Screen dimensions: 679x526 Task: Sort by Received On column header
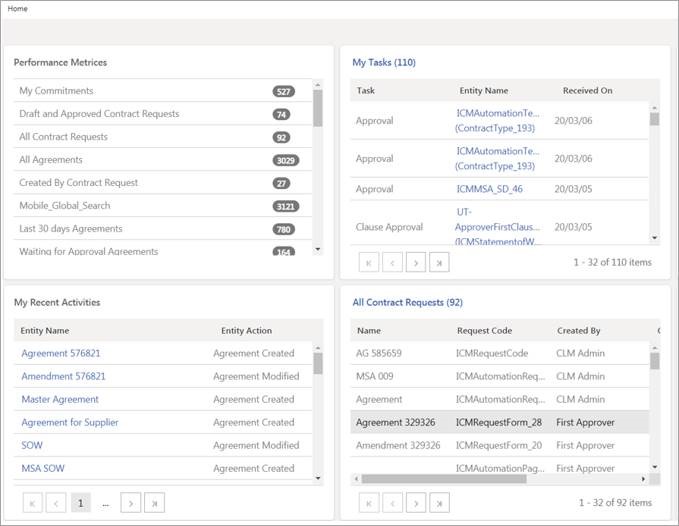pos(587,91)
